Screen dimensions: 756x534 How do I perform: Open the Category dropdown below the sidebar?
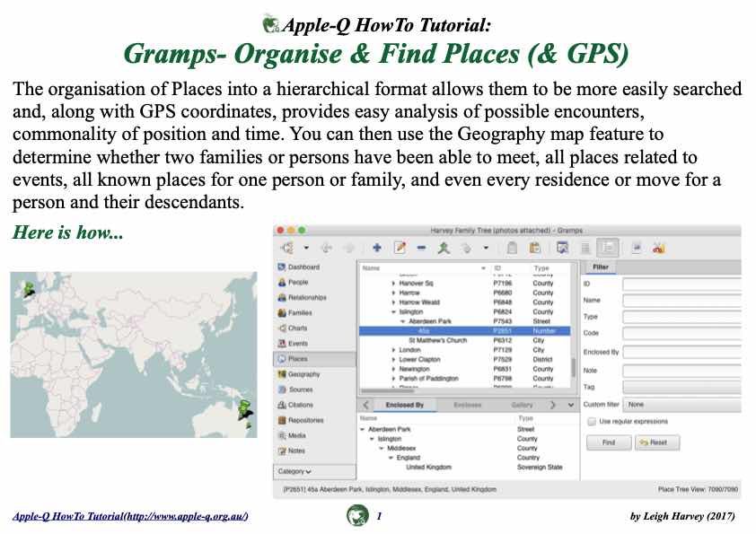click(315, 471)
